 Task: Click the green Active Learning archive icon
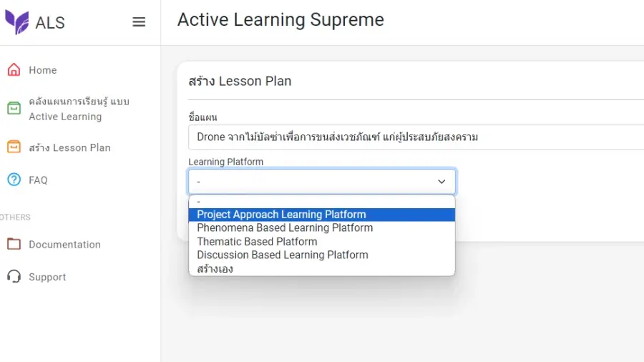pyautogui.click(x=14, y=108)
